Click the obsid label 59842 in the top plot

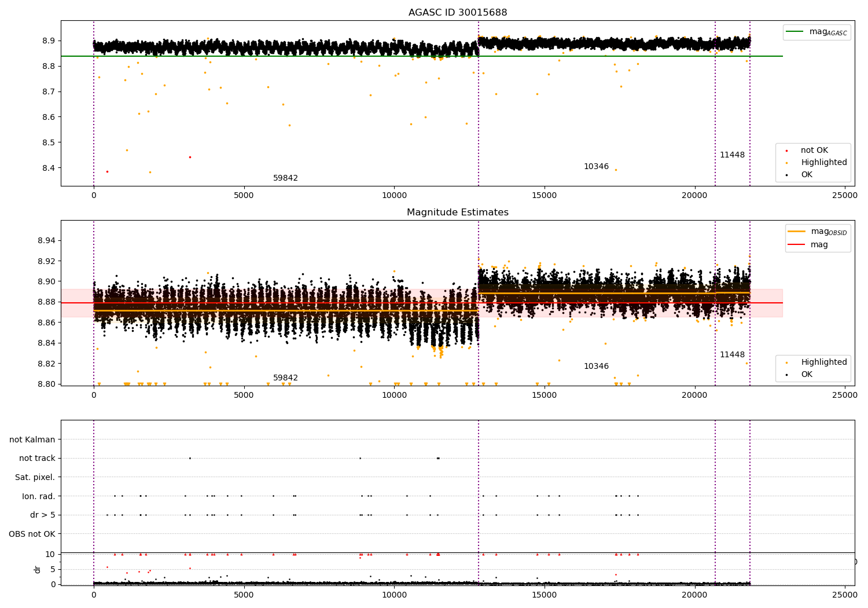(286, 178)
